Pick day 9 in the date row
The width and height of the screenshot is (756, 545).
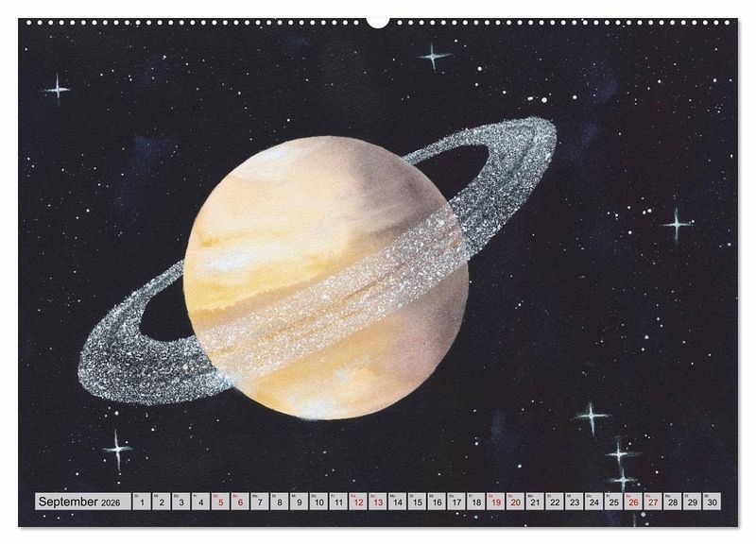(x=300, y=502)
